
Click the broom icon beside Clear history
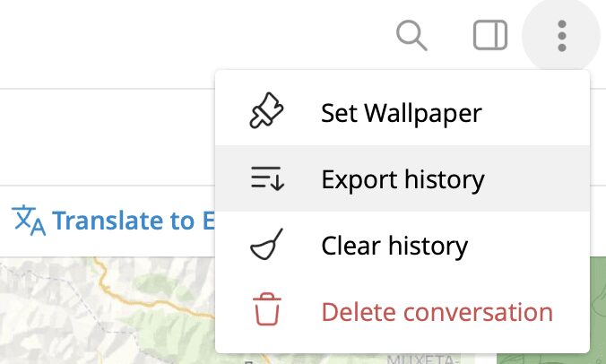pos(266,246)
